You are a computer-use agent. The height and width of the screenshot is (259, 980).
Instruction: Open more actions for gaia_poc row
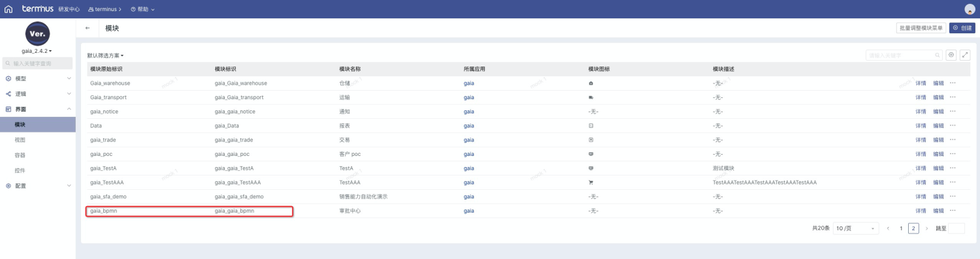tap(953, 154)
